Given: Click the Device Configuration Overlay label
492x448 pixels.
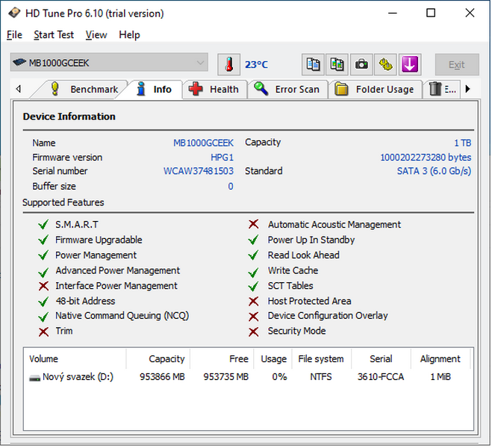Looking at the screenshot, I should pos(328,316).
